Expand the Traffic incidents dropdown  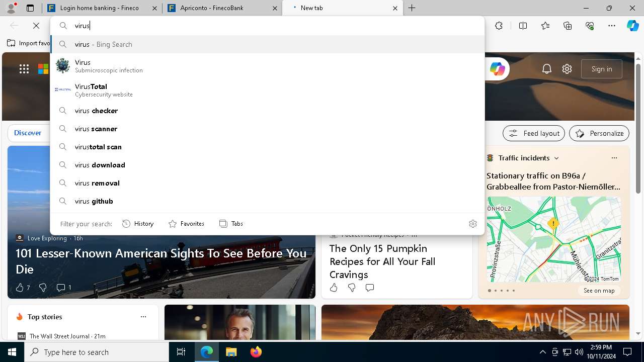click(x=556, y=158)
